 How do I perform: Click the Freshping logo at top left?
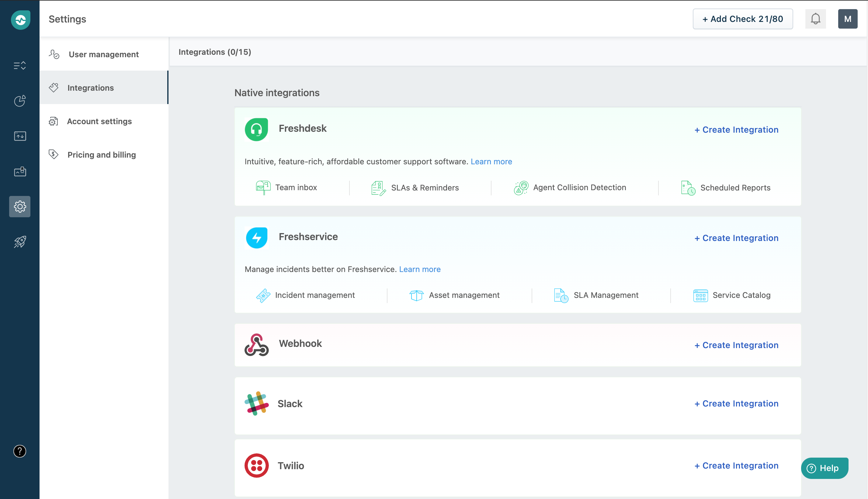click(x=20, y=19)
